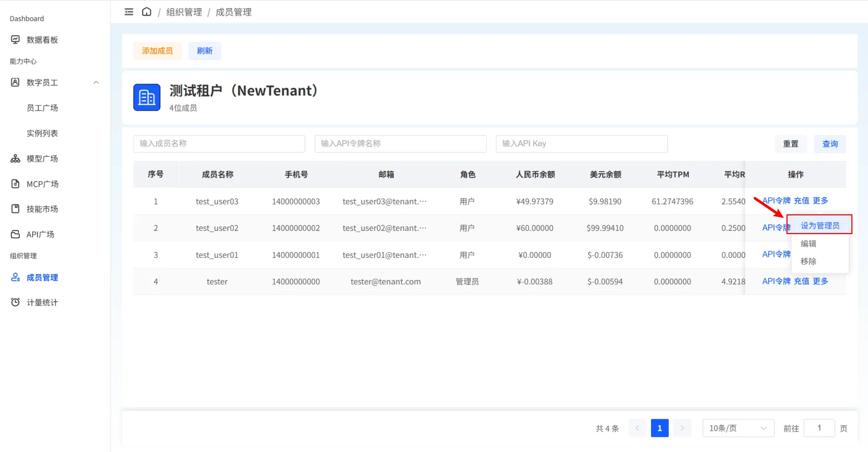Click 充值 for test_user03

pos(802,201)
